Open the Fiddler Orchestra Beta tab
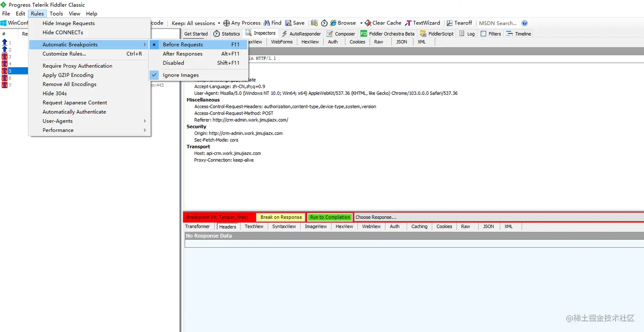This screenshot has width=644, height=332. 387,34
